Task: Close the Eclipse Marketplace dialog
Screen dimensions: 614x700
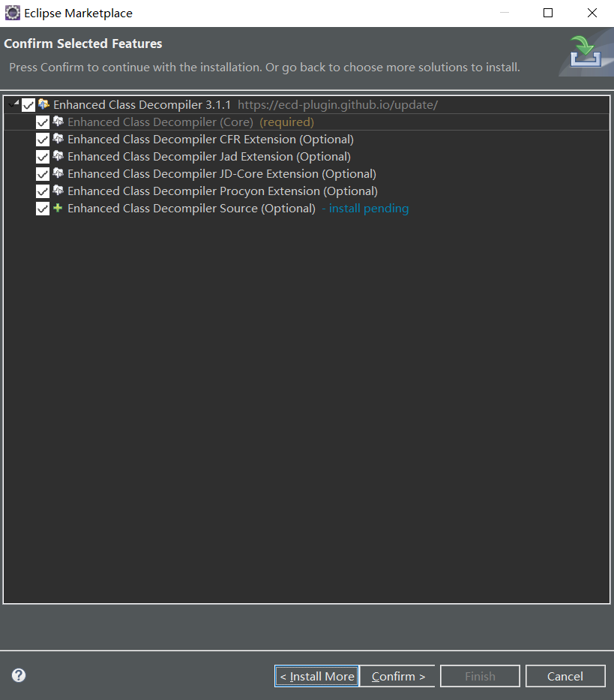Action: (592, 13)
